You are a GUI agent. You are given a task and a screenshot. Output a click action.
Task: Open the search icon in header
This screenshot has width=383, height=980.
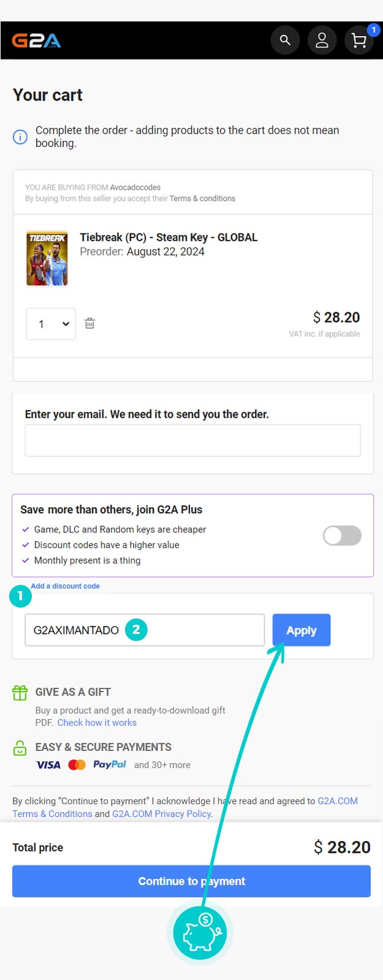[x=285, y=40]
